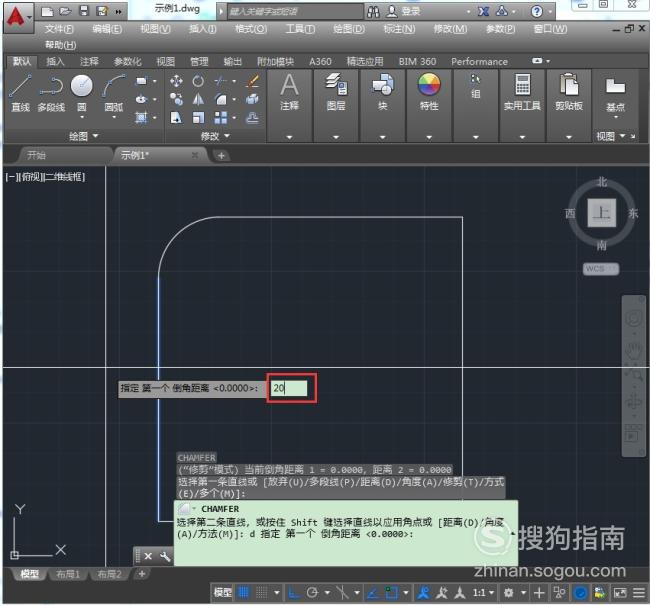
Task: Open the workspace switching gear dropdown
Action: (524, 593)
